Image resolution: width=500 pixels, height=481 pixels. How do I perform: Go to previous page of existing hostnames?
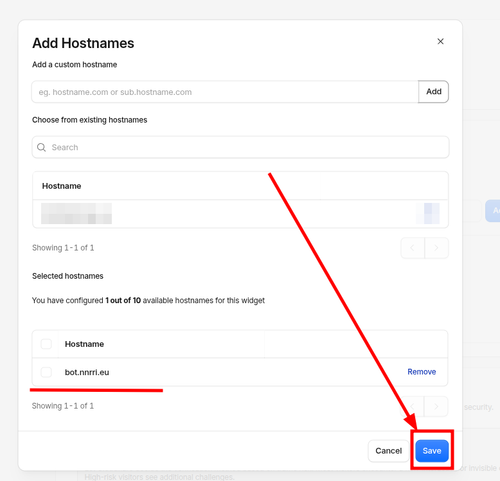tap(413, 248)
